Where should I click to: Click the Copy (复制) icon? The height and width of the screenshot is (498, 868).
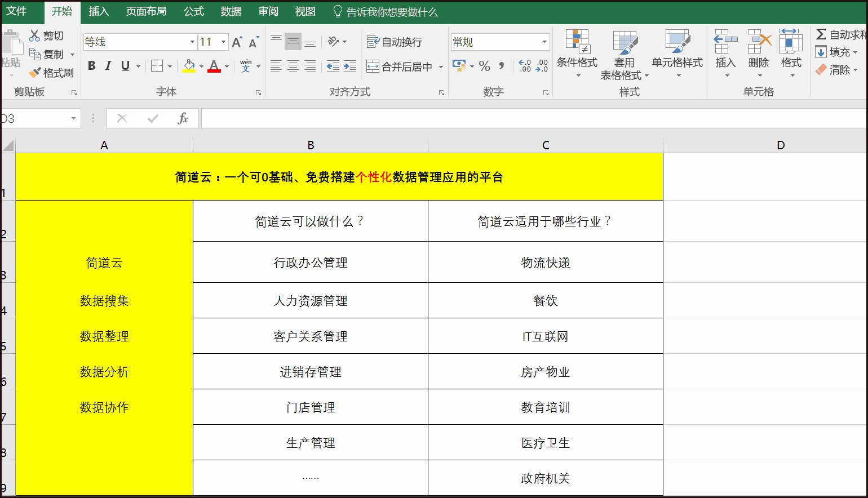coord(34,54)
